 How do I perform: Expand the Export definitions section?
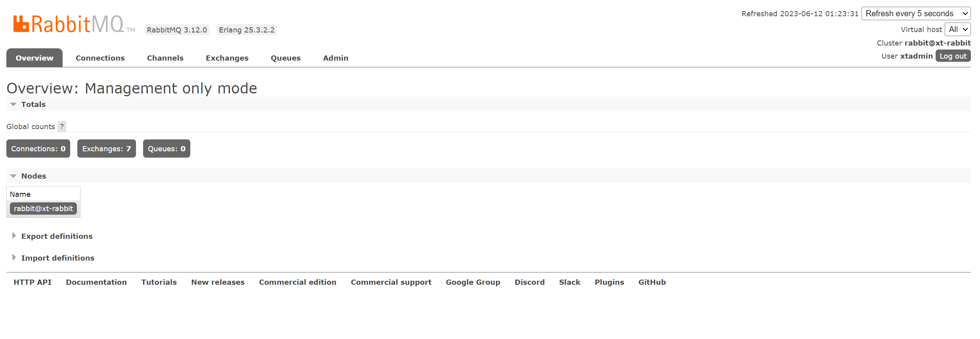point(57,236)
